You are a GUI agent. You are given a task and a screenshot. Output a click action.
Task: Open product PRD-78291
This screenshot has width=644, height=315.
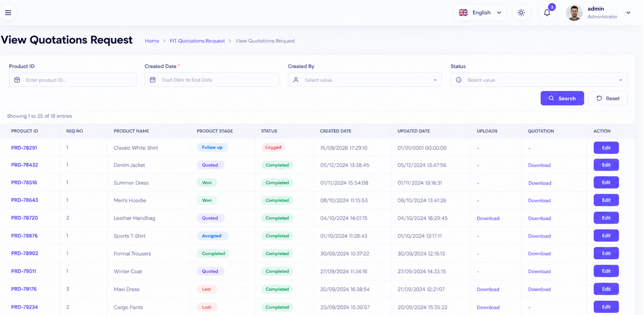pos(24,148)
